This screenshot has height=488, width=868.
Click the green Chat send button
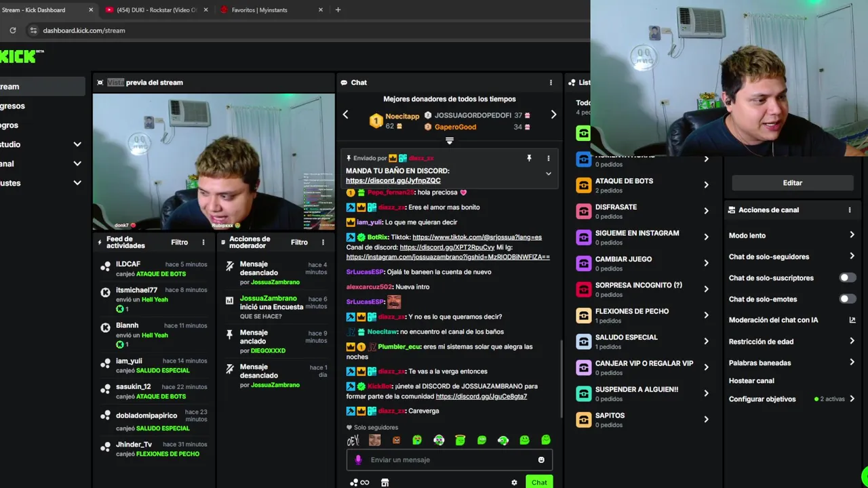[539, 482]
